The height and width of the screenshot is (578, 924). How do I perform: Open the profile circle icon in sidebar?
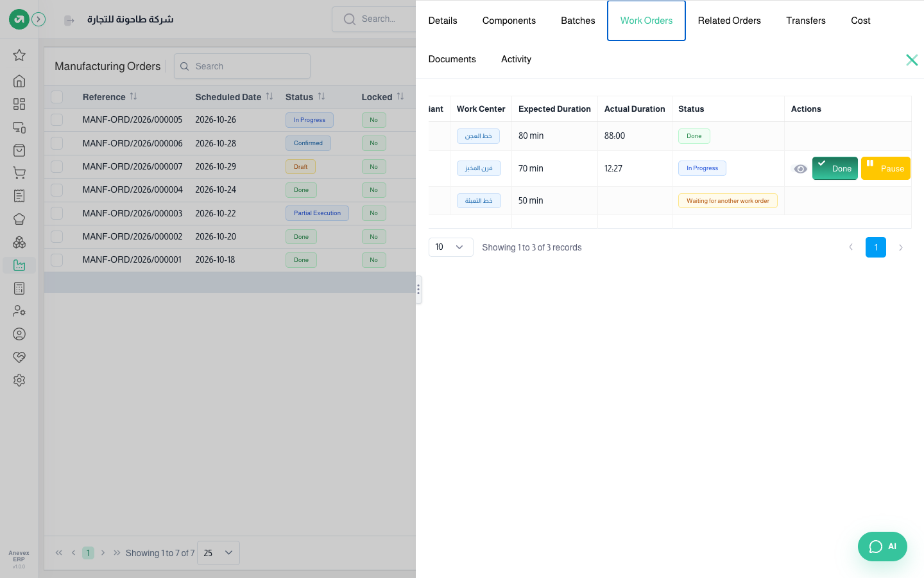click(x=19, y=334)
